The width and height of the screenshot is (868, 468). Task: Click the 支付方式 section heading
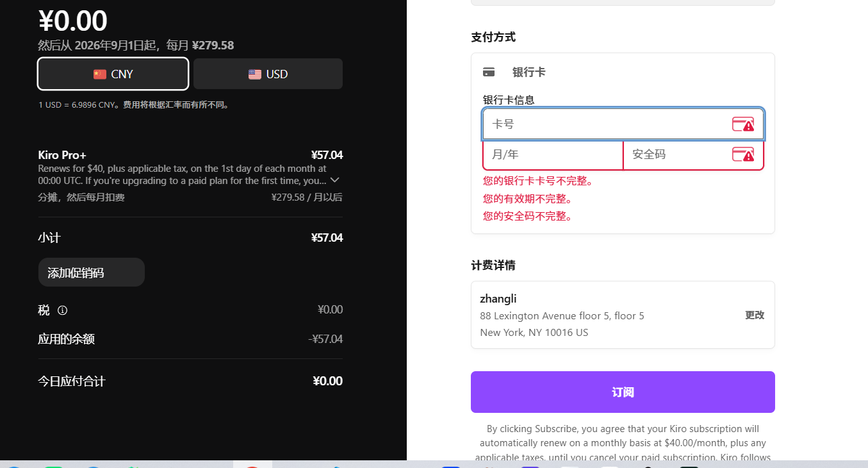pyautogui.click(x=493, y=37)
